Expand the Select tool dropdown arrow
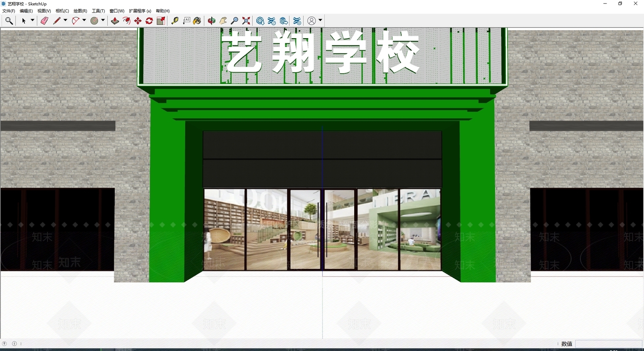 pyautogui.click(x=33, y=21)
